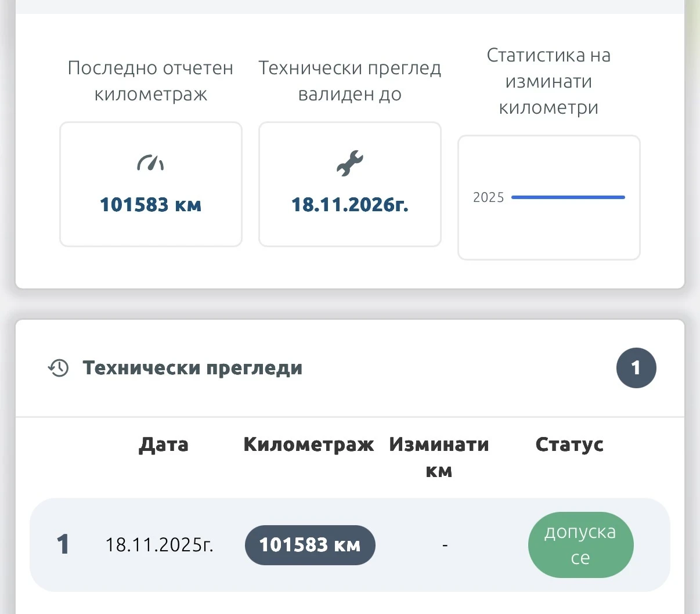Click the Последно отчетен километраж heading

click(x=150, y=81)
